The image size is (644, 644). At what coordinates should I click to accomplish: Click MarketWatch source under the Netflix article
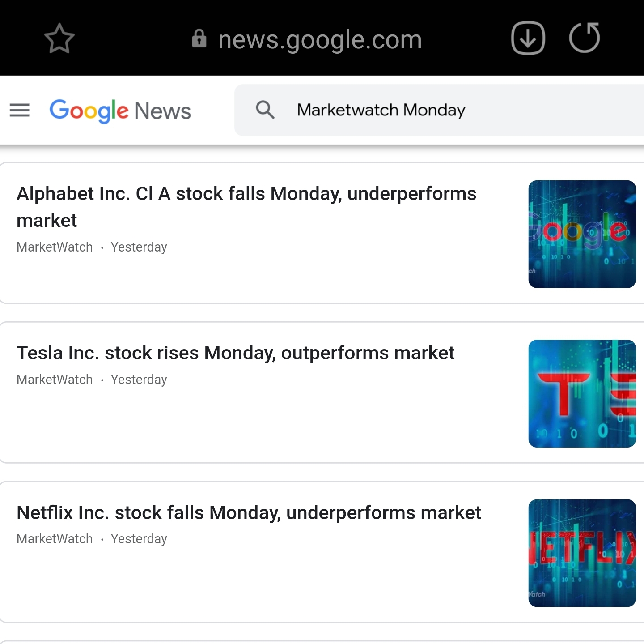(x=55, y=539)
